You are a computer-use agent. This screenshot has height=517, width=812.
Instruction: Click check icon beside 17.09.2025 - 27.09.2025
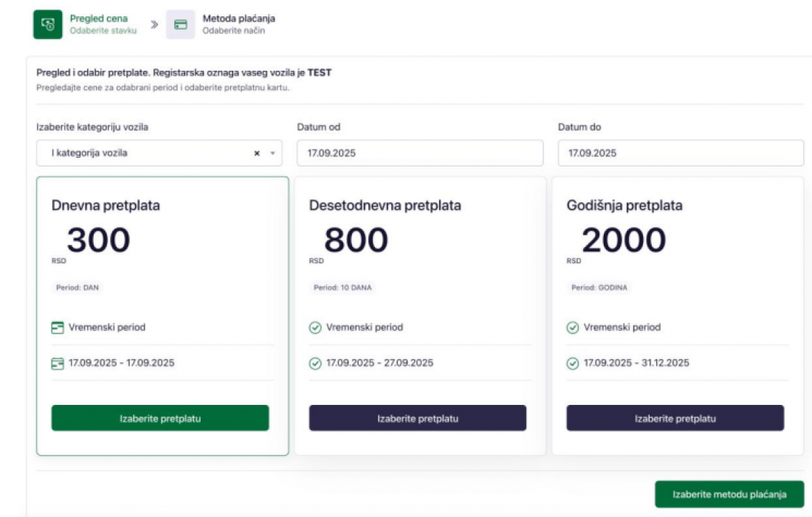315,363
